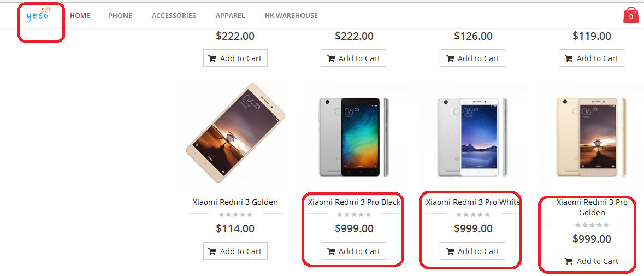
Task: Select the APPAREL menu item
Action: 231,16
